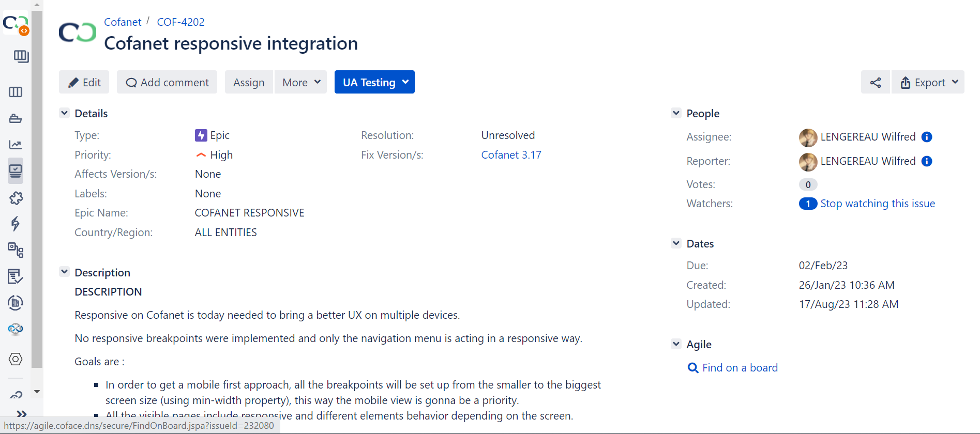Open the components puzzle icon in sidebar

coord(16,198)
